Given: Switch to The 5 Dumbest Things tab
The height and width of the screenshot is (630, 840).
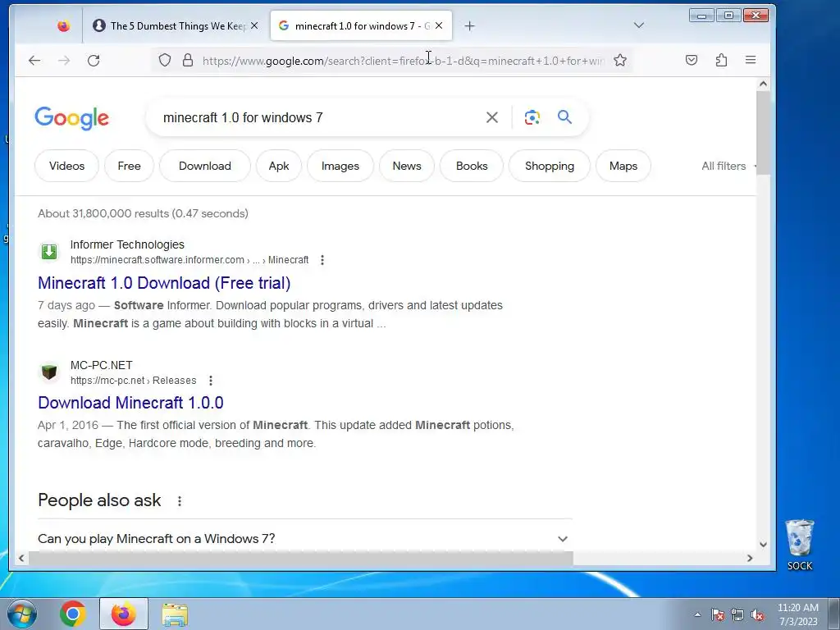Looking at the screenshot, I should pos(170,25).
